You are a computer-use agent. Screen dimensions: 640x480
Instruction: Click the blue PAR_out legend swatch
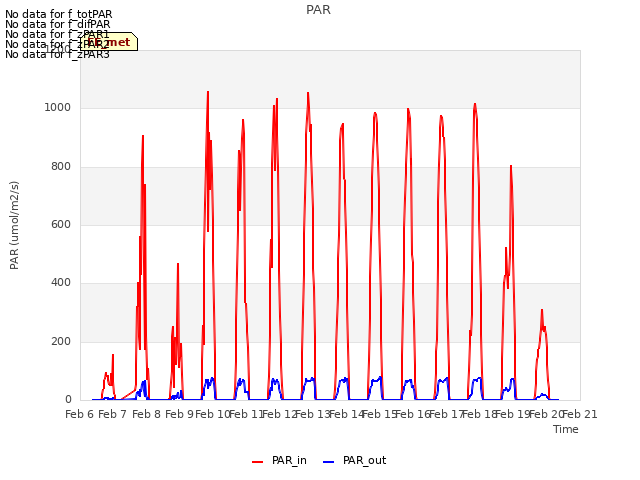pos(329,462)
